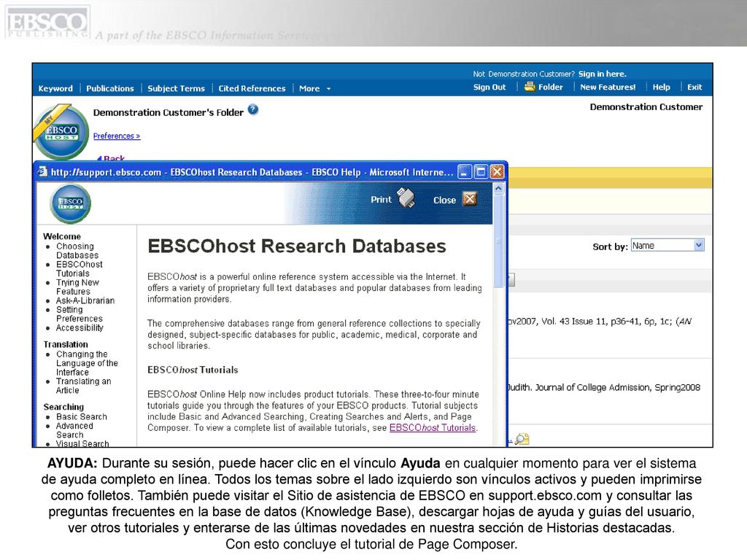Minimize the EBSCO Help window
The image size is (747, 560).
(x=465, y=172)
